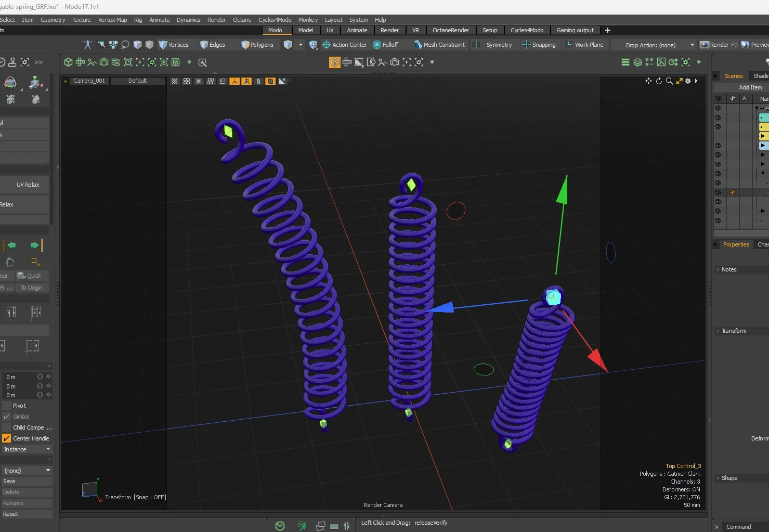Activate the Work Plane tool

[585, 45]
